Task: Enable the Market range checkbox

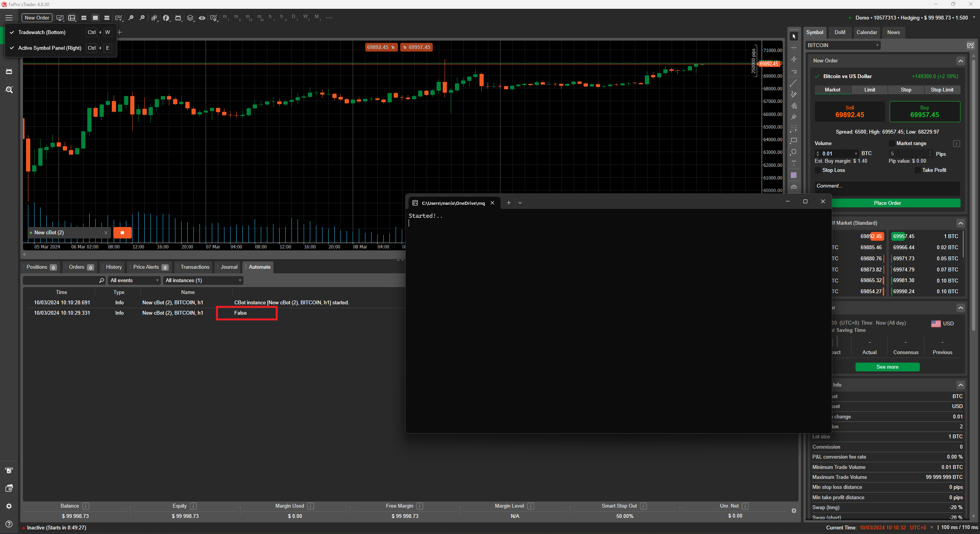Action: click(892, 143)
